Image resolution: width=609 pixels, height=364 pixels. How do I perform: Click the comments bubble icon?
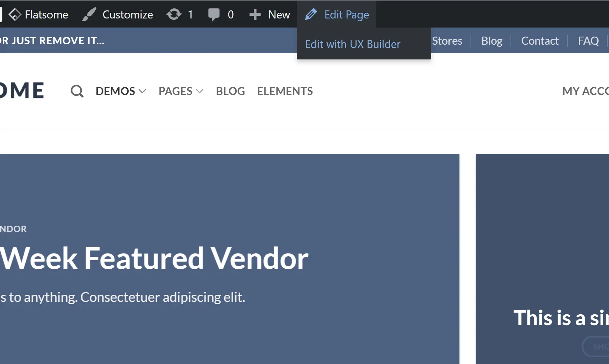214,15
